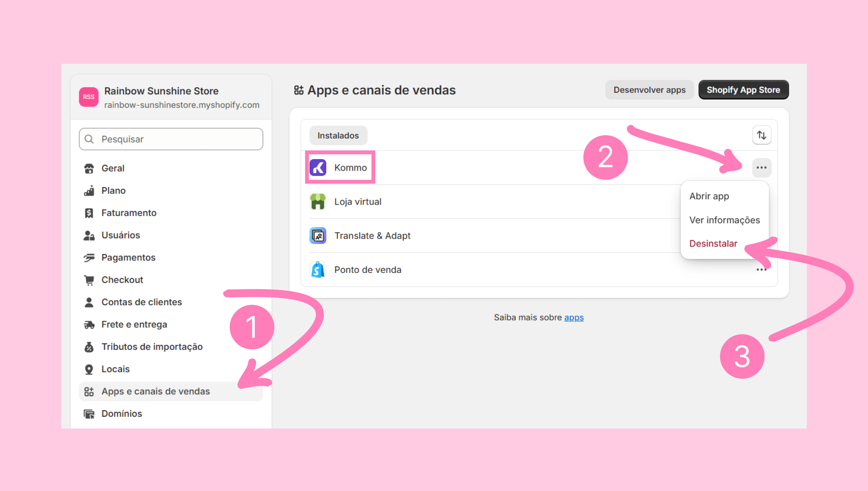Go to Checkout settings
The height and width of the screenshot is (491, 868).
[x=171, y=280]
